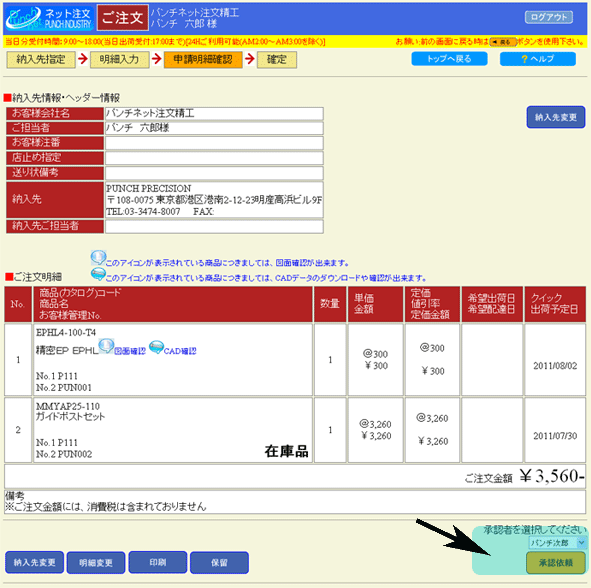Click the empty お客様注番 field
The height and width of the screenshot is (588, 591).
coord(214,143)
